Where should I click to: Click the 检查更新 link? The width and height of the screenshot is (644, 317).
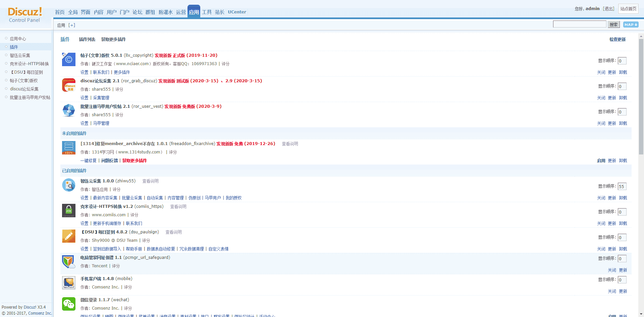tap(618, 40)
